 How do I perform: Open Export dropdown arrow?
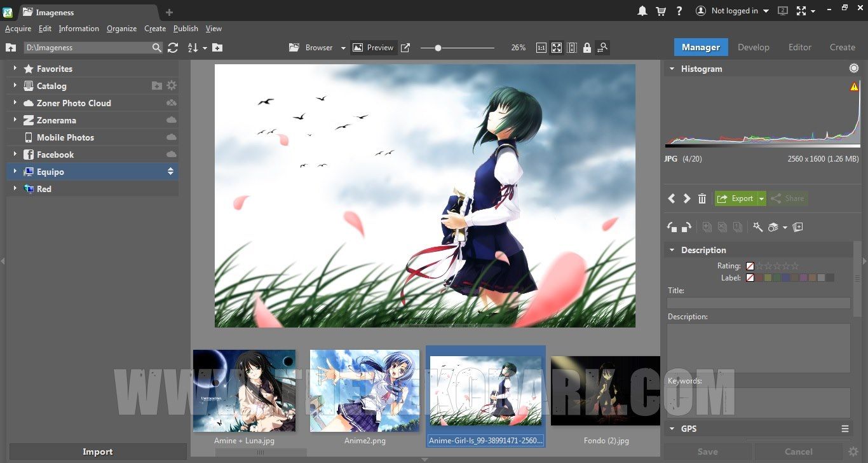pos(762,198)
